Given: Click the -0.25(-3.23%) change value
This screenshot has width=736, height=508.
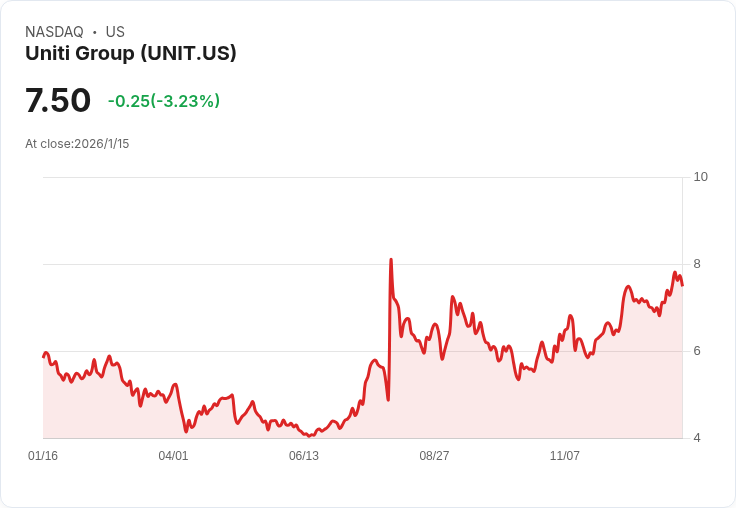Looking at the screenshot, I should [164, 101].
